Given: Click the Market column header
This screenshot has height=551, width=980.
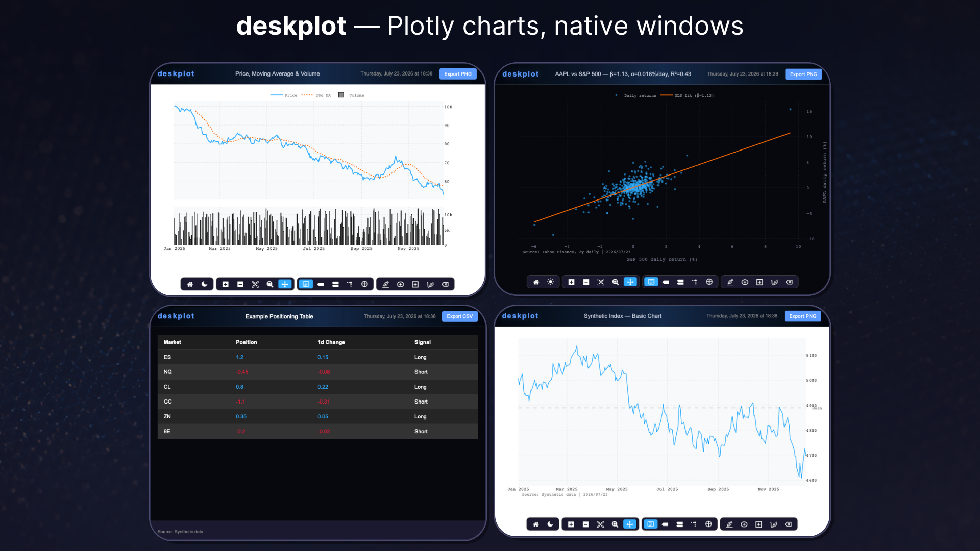Looking at the screenshot, I should pyautogui.click(x=173, y=342).
